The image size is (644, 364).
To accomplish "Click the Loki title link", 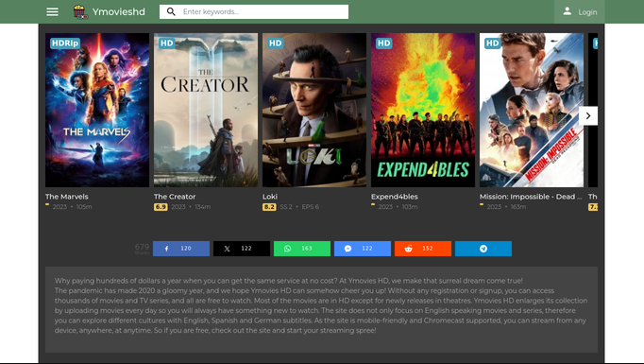I will pos(270,197).
